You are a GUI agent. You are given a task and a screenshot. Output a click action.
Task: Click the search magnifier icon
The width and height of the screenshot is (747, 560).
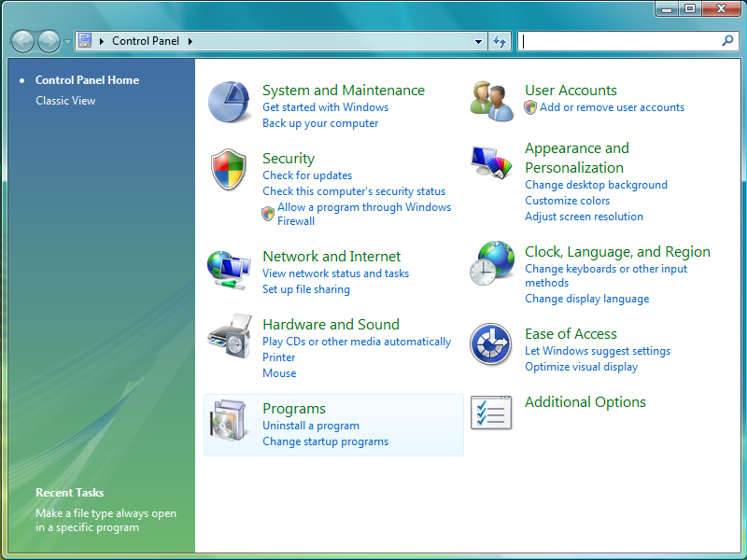pos(727,41)
